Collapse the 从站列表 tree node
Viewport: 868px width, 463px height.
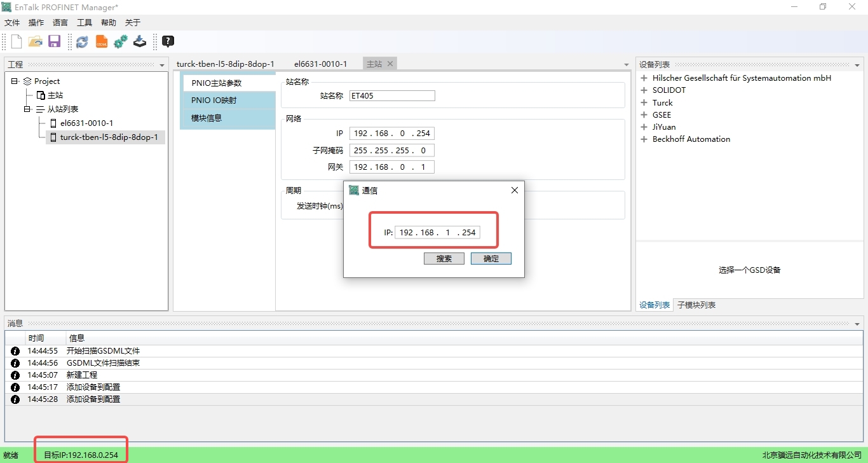click(x=27, y=109)
